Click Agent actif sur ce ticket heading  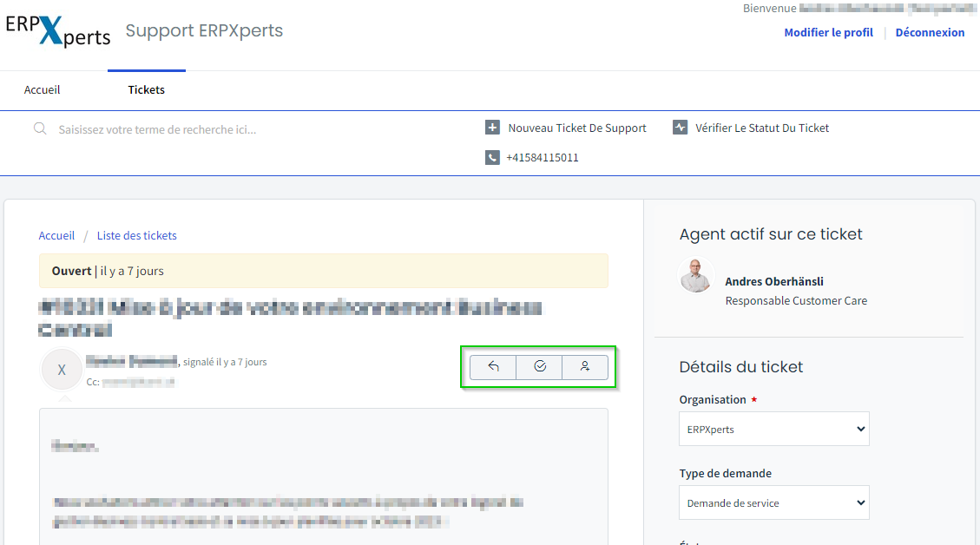coord(771,234)
